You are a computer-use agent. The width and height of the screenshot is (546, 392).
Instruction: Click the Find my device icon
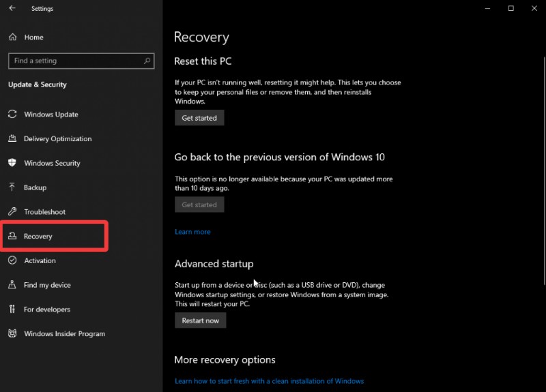click(x=12, y=284)
